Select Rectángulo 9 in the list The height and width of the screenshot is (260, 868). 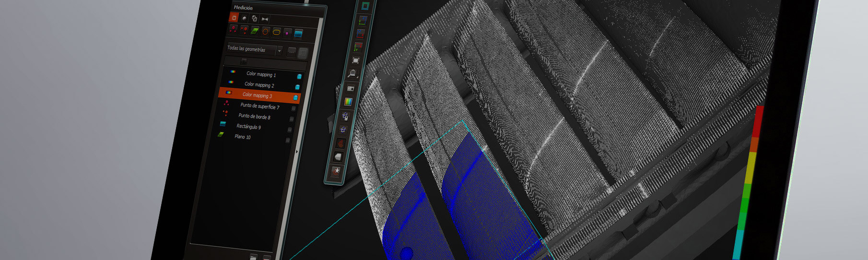click(x=248, y=127)
